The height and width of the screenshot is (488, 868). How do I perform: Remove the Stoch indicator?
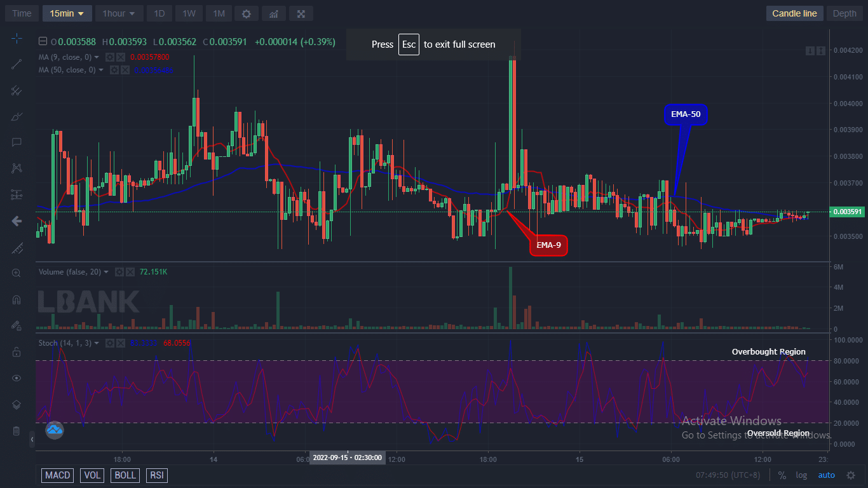120,343
